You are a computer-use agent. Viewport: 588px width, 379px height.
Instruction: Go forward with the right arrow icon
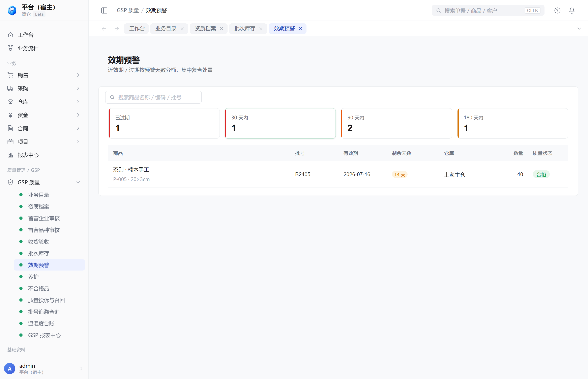[117, 29]
